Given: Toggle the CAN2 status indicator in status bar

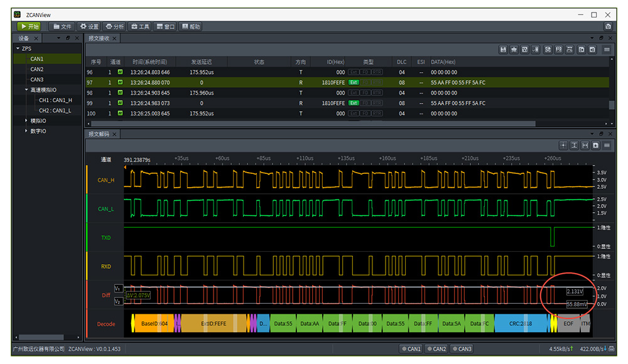Looking at the screenshot, I should 436,349.
